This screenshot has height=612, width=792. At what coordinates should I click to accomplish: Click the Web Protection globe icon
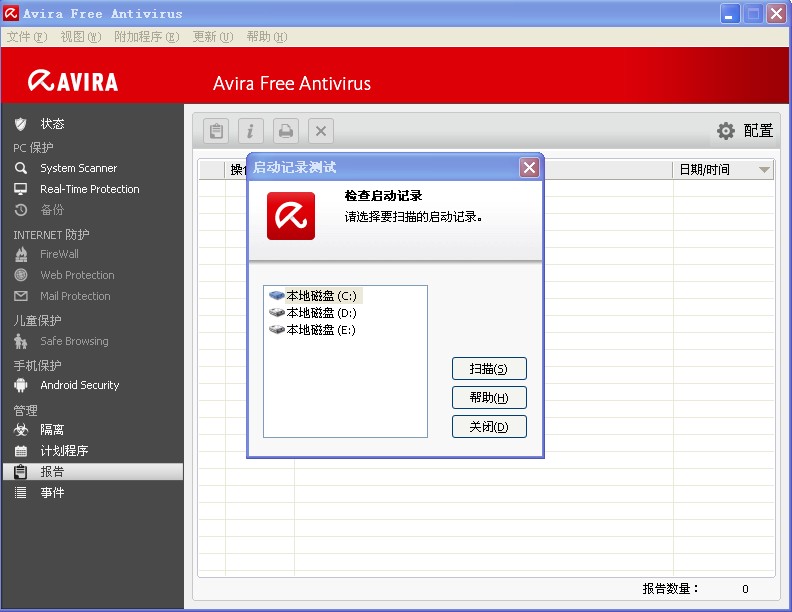21,275
